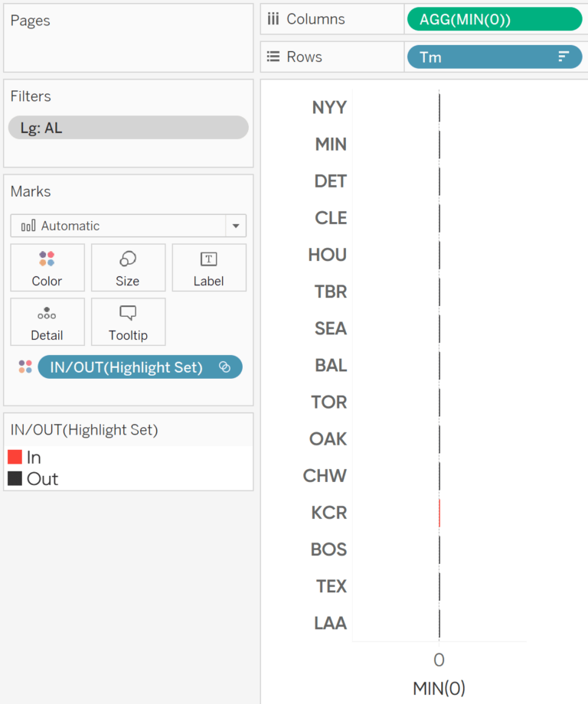
Task: Click the Size button on the Marks card
Action: click(x=128, y=268)
